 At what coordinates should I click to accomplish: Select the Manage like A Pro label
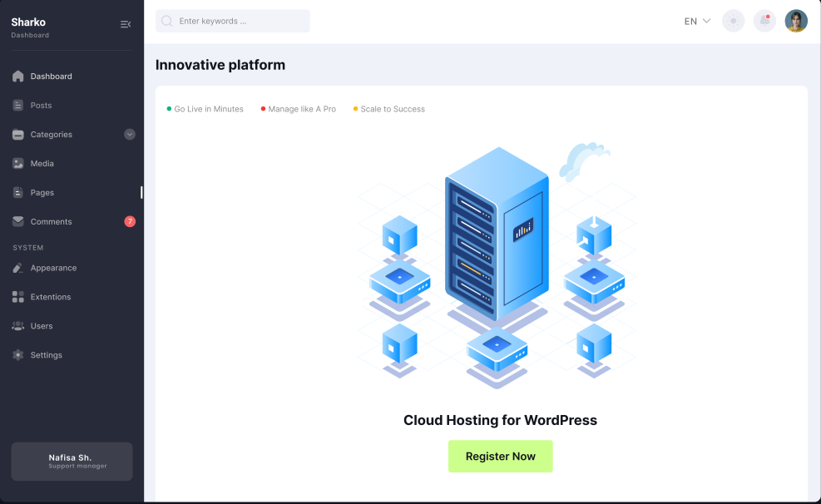[x=302, y=109]
